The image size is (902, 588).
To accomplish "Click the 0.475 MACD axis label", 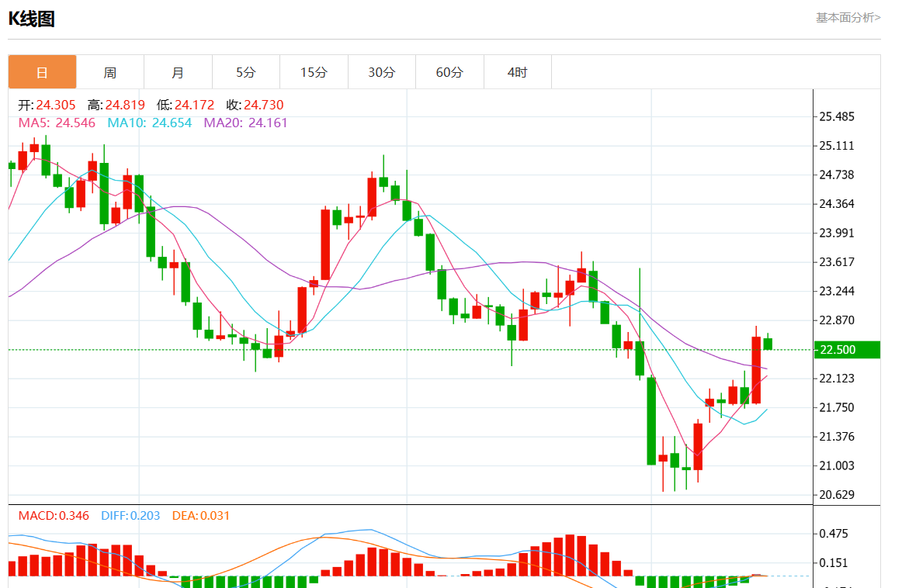I will click(834, 534).
